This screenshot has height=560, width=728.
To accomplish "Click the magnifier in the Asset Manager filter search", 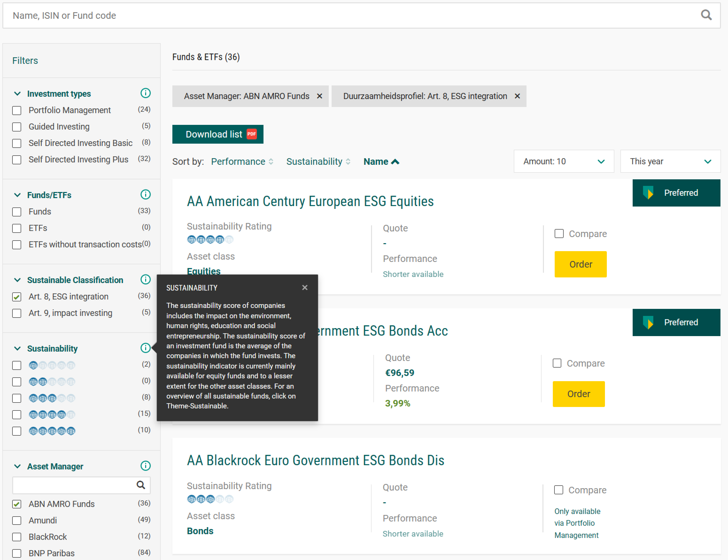I will [x=141, y=485].
